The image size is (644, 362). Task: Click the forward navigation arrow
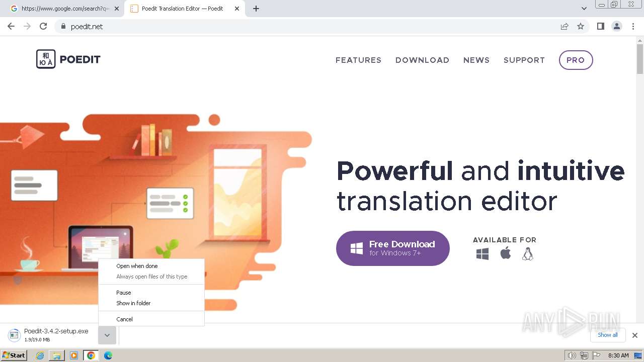click(x=27, y=26)
